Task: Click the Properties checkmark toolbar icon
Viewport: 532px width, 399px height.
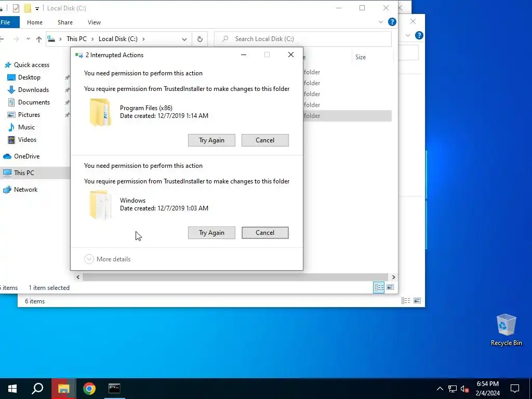Action: point(16,8)
